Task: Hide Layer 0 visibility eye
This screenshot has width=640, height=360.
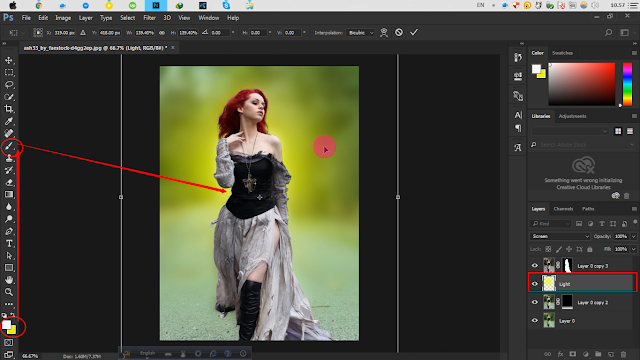Action: click(x=535, y=321)
